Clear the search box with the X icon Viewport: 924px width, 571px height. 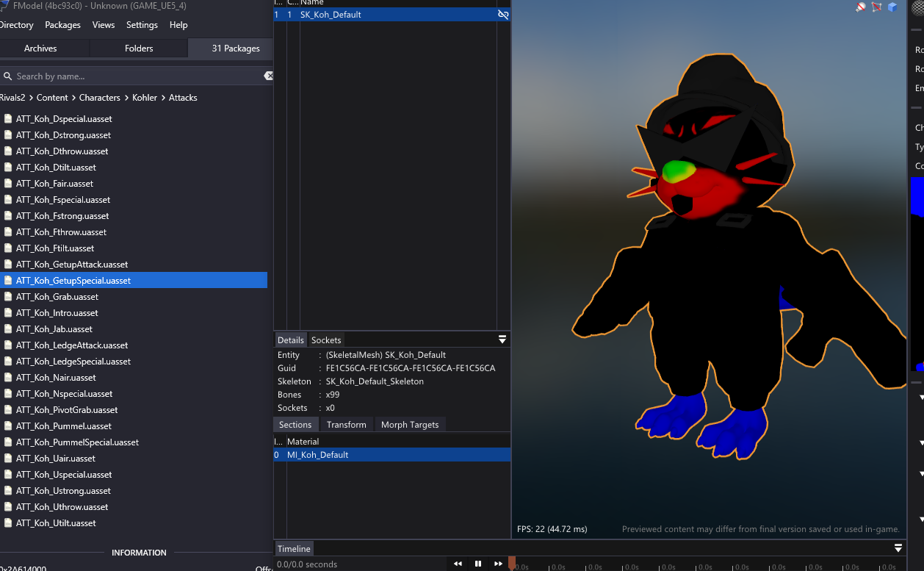coord(269,76)
